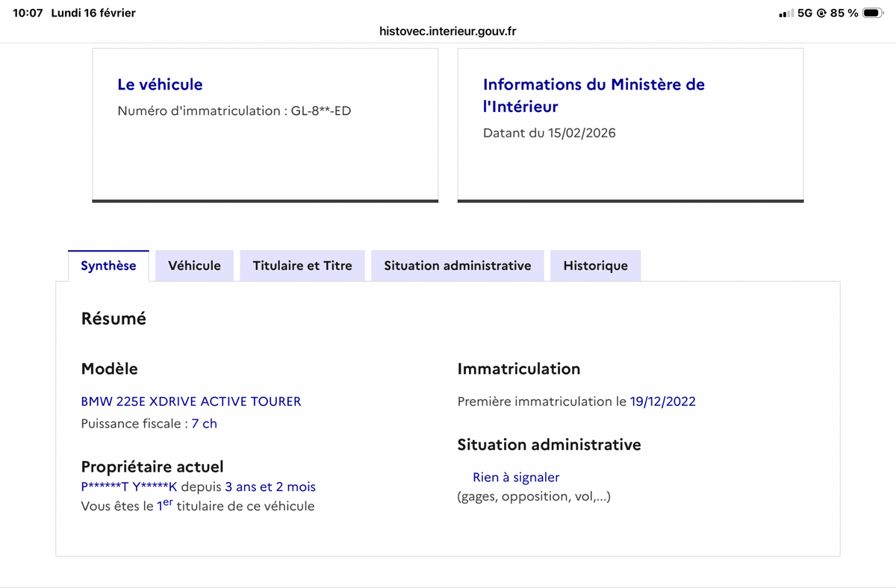The width and height of the screenshot is (896, 588).
Task: Tap the "Informations du Ministère de l'Intérieur" heading
Action: click(594, 96)
